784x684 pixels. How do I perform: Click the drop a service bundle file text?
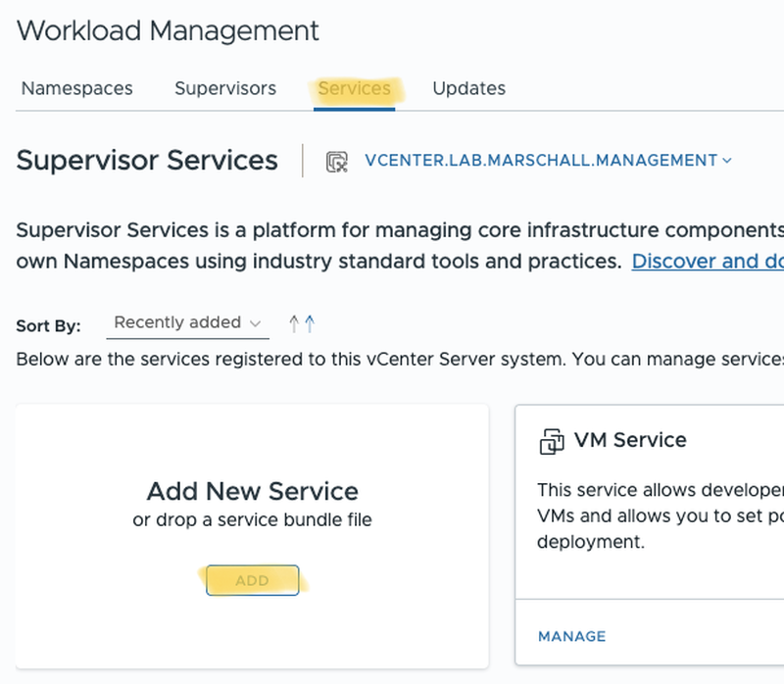click(252, 519)
